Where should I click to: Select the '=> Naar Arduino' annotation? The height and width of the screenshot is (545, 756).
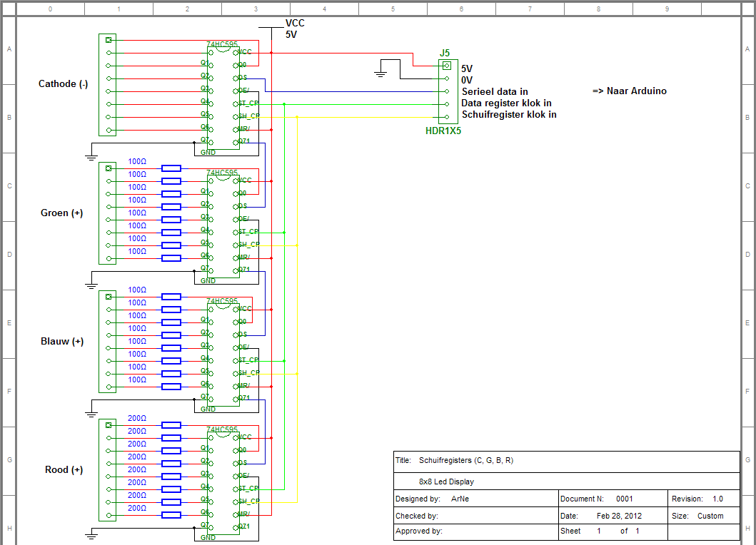pyautogui.click(x=629, y=91)
